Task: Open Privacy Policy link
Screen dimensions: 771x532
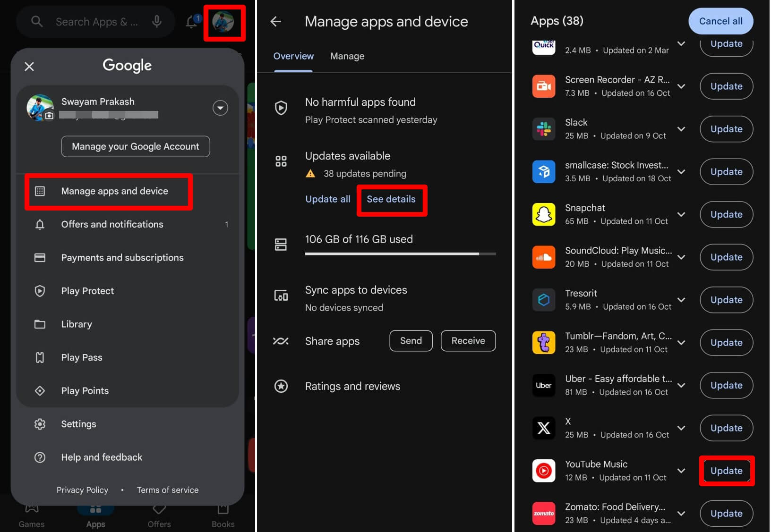Action: click(x=82, y=490)
